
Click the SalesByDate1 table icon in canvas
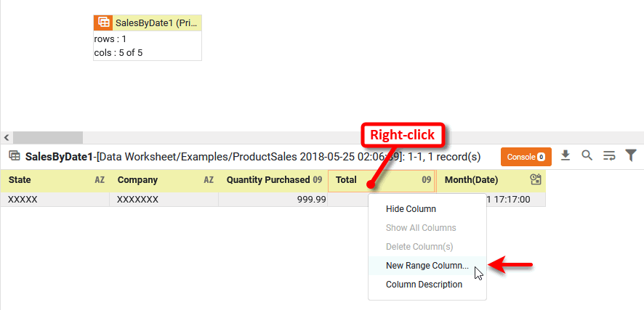[x=104, y=23]
